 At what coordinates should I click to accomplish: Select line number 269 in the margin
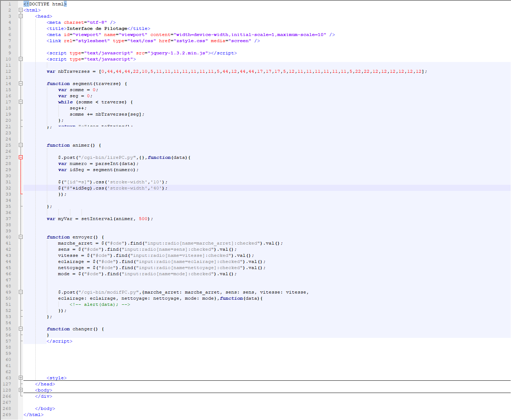[x=7, y=415]
